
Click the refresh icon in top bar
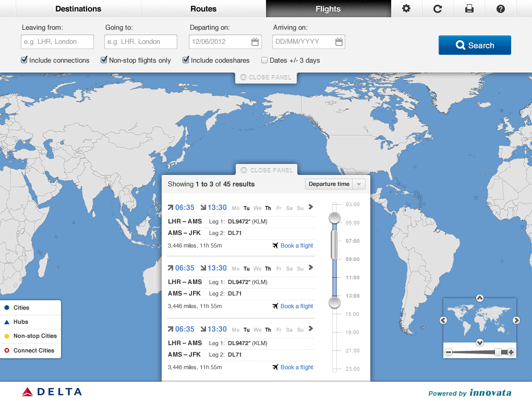click(x=438, y=8)
